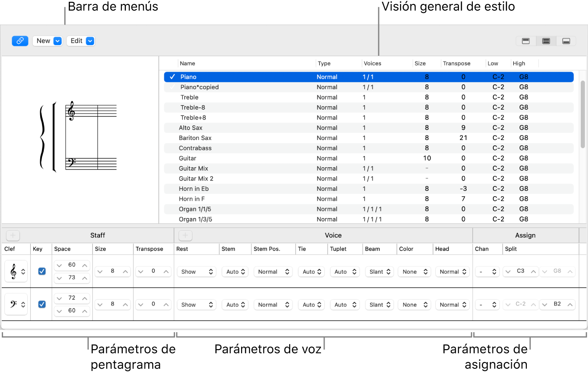588x375 pixels.
Task: Open the Beam Slant dropdown for the bass voice
Action: pyautogui.click(x=379, y=305)
